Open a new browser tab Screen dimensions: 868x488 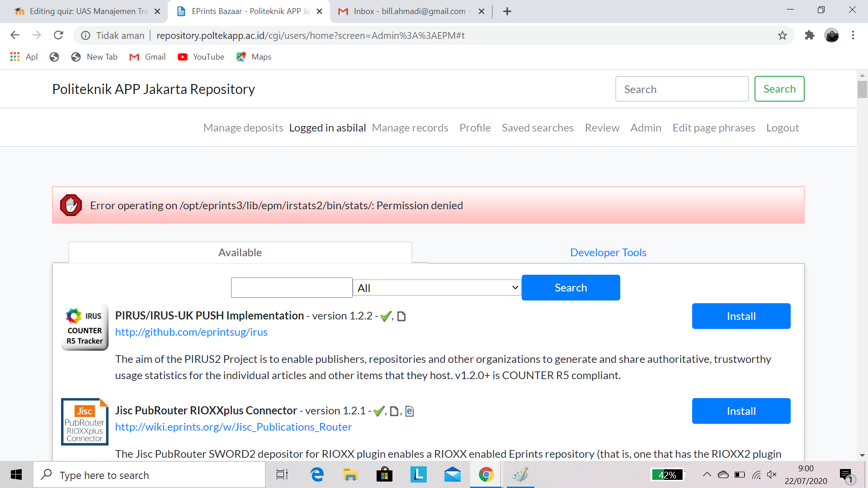pos(507,11)
